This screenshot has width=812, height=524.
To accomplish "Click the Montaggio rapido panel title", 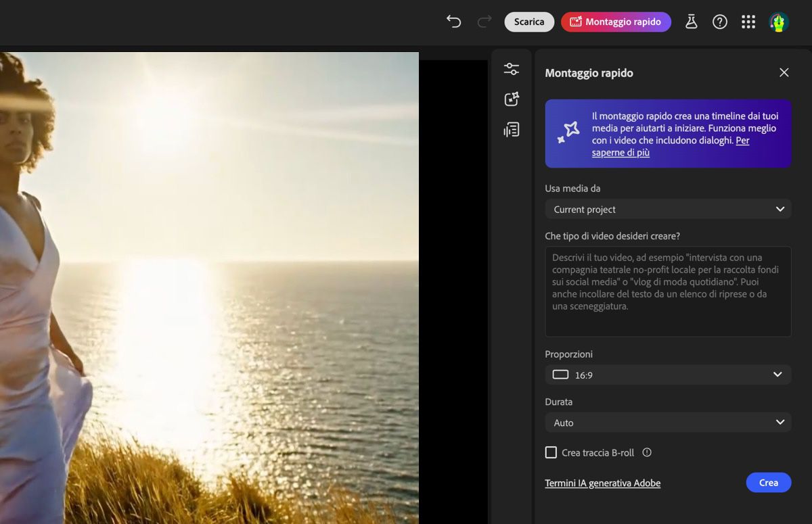I will point(589,73).
